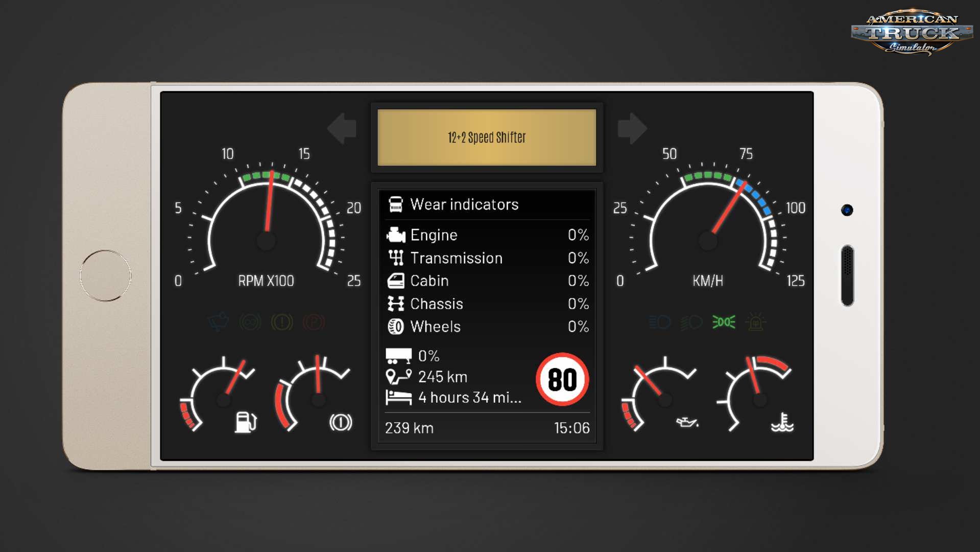
Task: Tap the brake air pressure icon
Action: click(x=341, y=422)
